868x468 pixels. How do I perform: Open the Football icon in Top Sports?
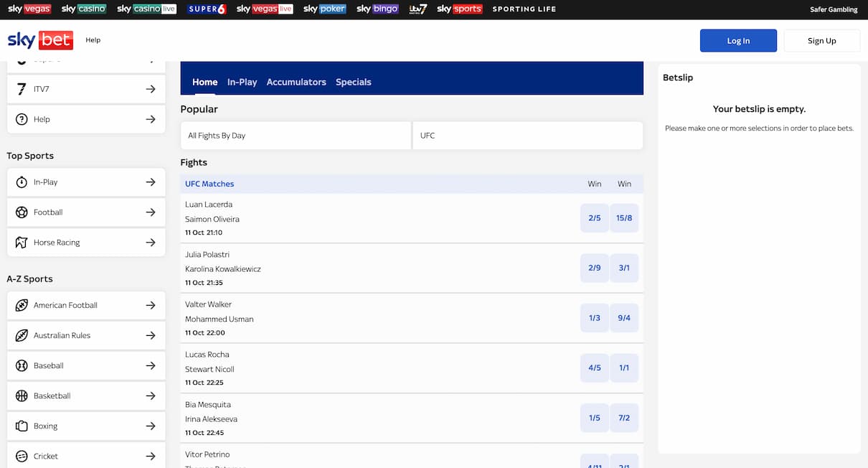pos(22,212)
